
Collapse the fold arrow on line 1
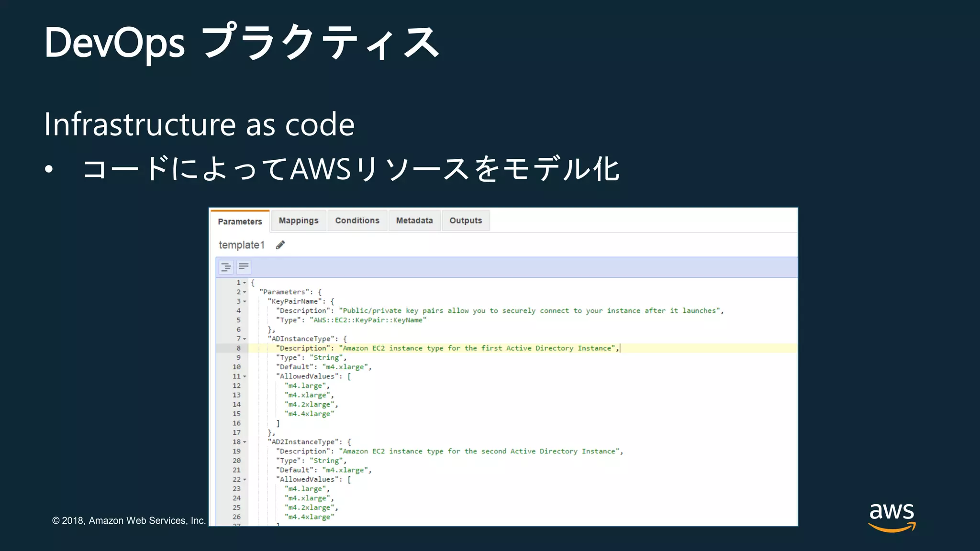[x=245, y=283]
